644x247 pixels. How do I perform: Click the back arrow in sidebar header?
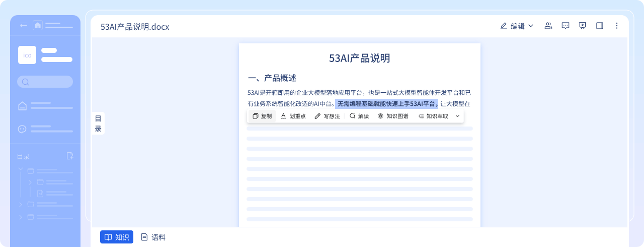23,25
